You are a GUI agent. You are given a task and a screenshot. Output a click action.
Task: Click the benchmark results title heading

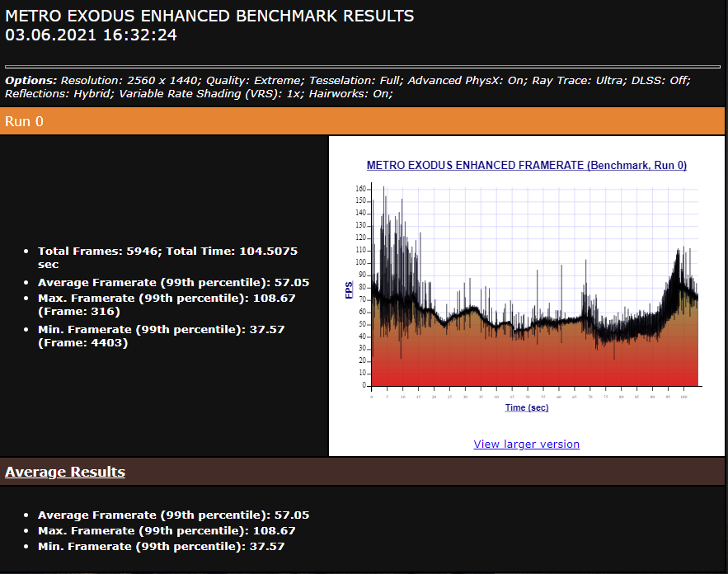pos(209,16)
